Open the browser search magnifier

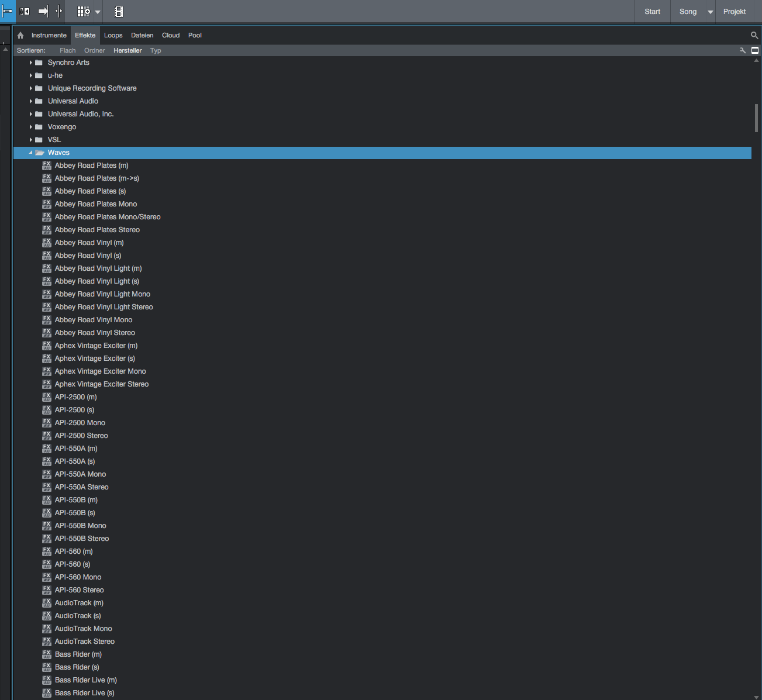[754, 36]
